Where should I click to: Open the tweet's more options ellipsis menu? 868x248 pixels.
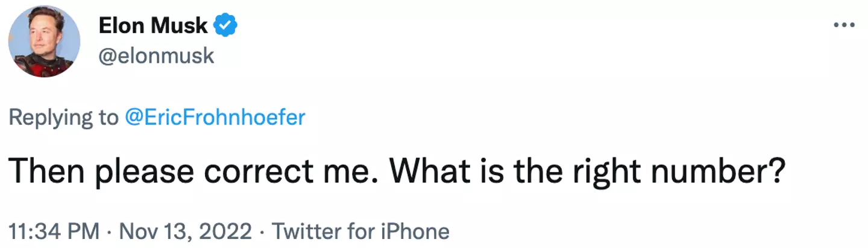pos(843,26)
